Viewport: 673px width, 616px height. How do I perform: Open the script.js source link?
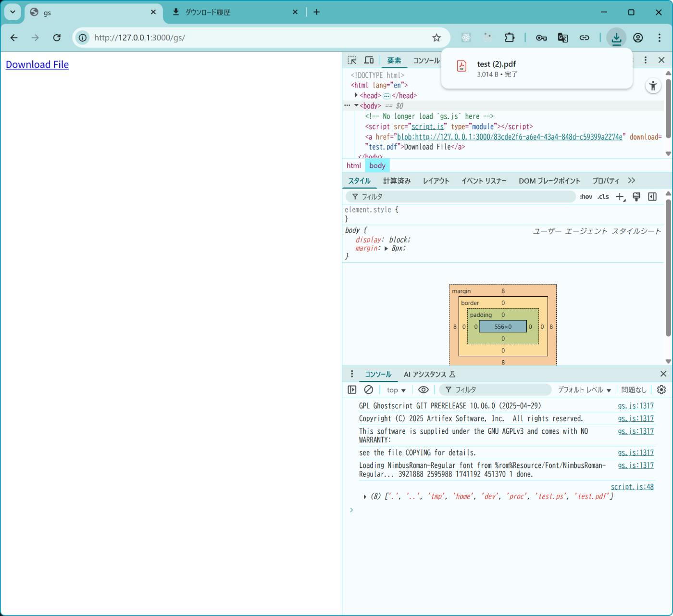click(427, 126)
